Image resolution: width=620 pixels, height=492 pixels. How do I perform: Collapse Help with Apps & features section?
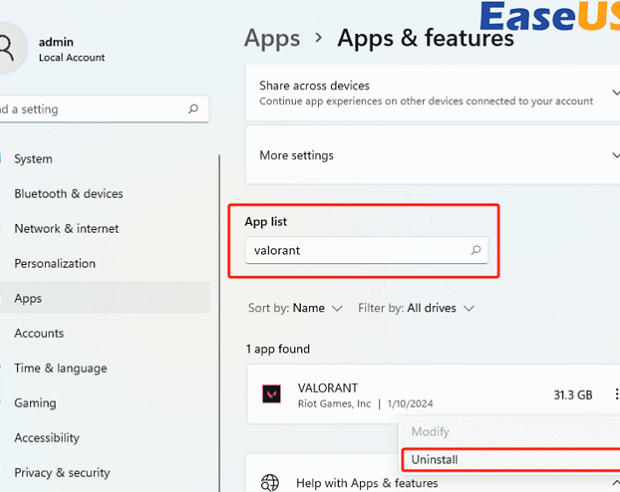tap(615, 482)
